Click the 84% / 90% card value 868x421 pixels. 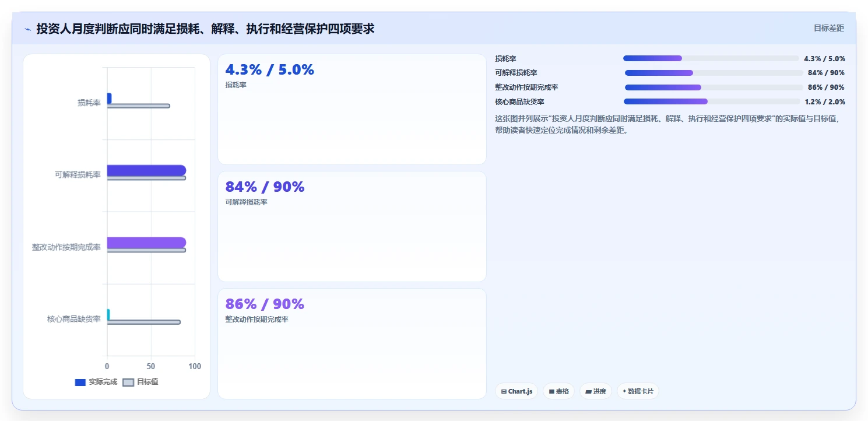click(265, 187)
